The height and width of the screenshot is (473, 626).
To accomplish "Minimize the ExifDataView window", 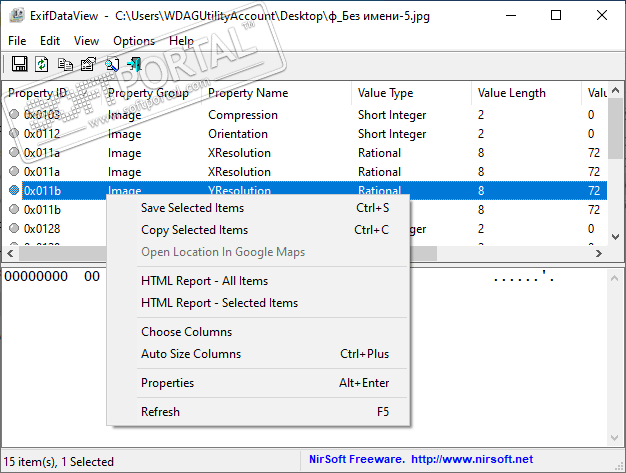I will click(511, 16).
